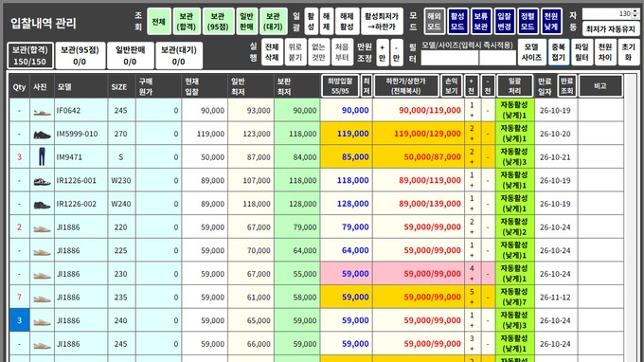Toggle the 중복접기 filter
This screenshot has height=362, width=644.
click(559, 53)
